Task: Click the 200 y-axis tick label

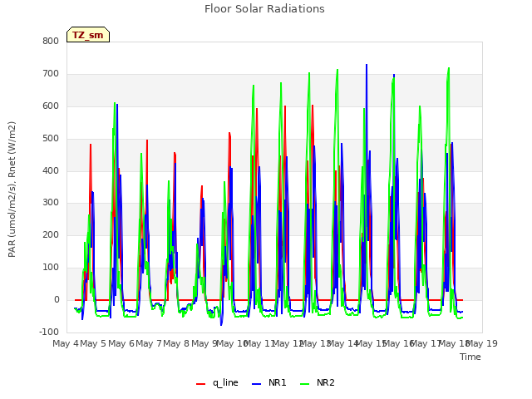Action: click(51, 234)
